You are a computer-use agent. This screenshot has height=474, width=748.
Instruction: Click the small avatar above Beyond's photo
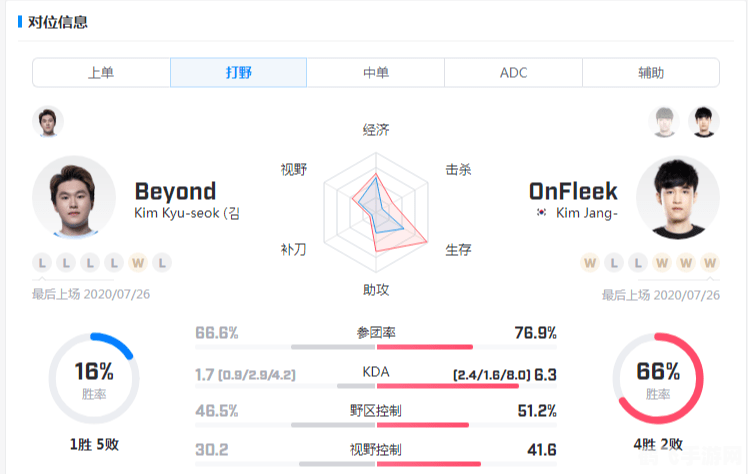(47, 122)
